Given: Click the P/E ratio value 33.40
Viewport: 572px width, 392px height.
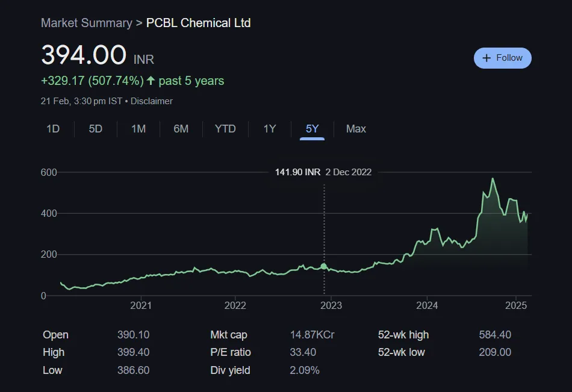Looking at the screenshot, I should [x=303, y=352].
